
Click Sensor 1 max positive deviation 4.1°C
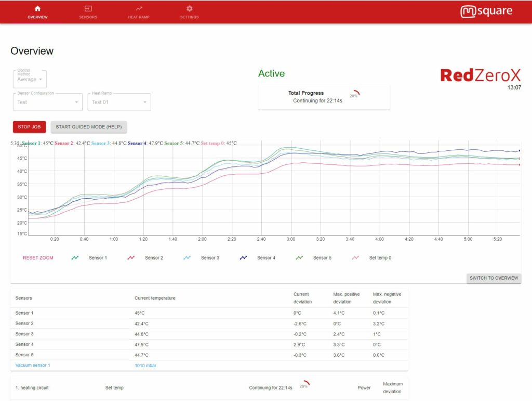click(339, 313)
